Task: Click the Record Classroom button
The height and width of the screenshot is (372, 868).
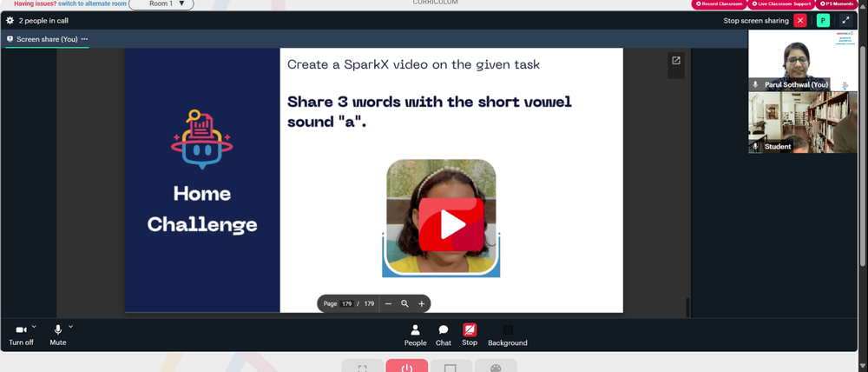Action: [x=719, y=3]
